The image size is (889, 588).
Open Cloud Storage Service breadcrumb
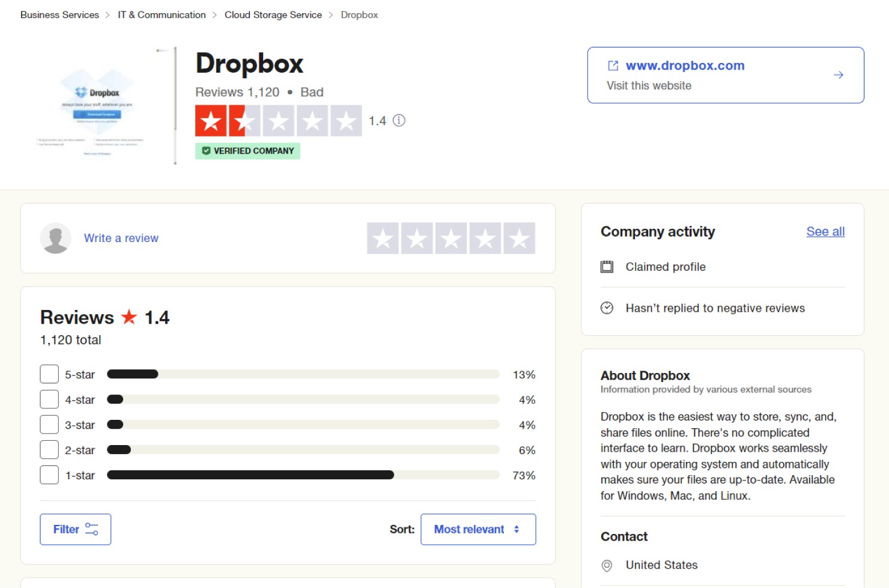[273, 15]
